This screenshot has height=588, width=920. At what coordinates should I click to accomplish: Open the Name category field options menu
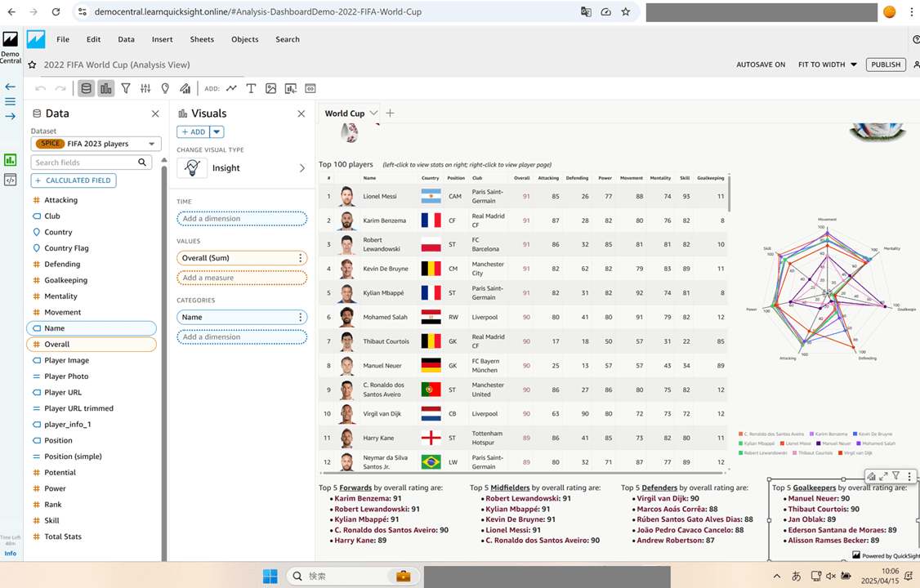pos(301,317)
